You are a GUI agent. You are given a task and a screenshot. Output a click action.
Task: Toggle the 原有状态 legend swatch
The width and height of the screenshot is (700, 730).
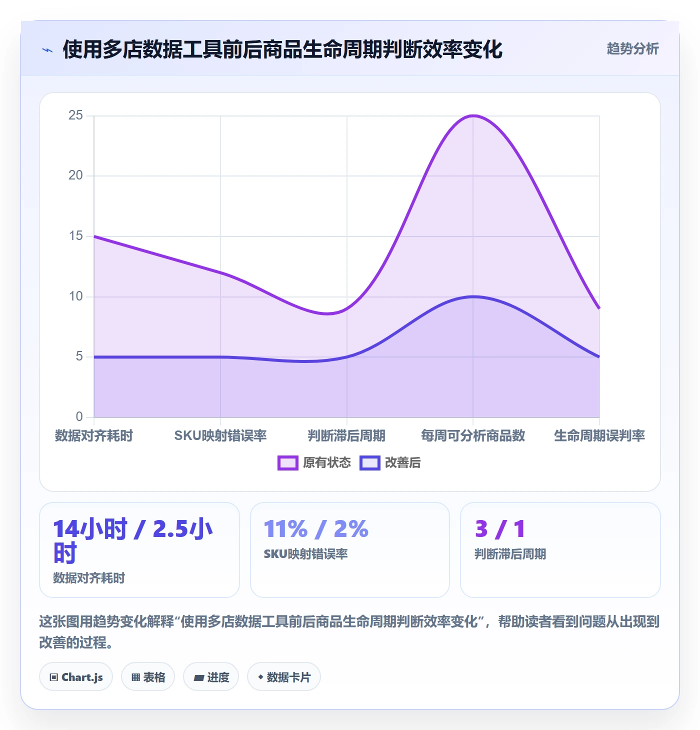click(288, 463)
